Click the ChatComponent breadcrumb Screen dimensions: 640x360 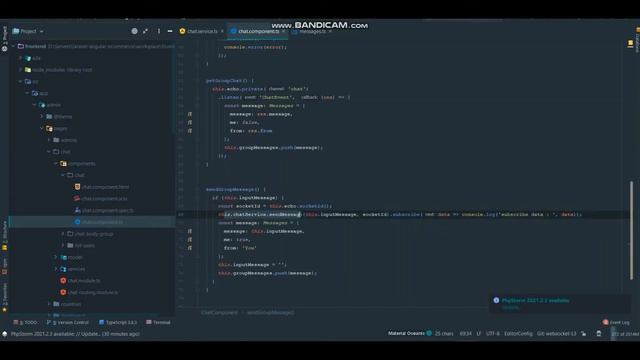pos(219,313)
